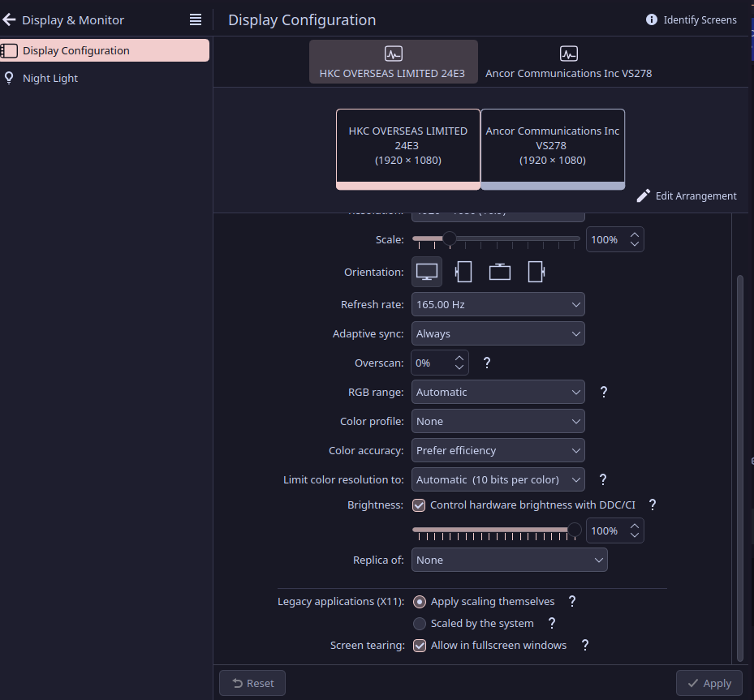Decrease Scale percentage with down arrow

[x=635, y=243]
